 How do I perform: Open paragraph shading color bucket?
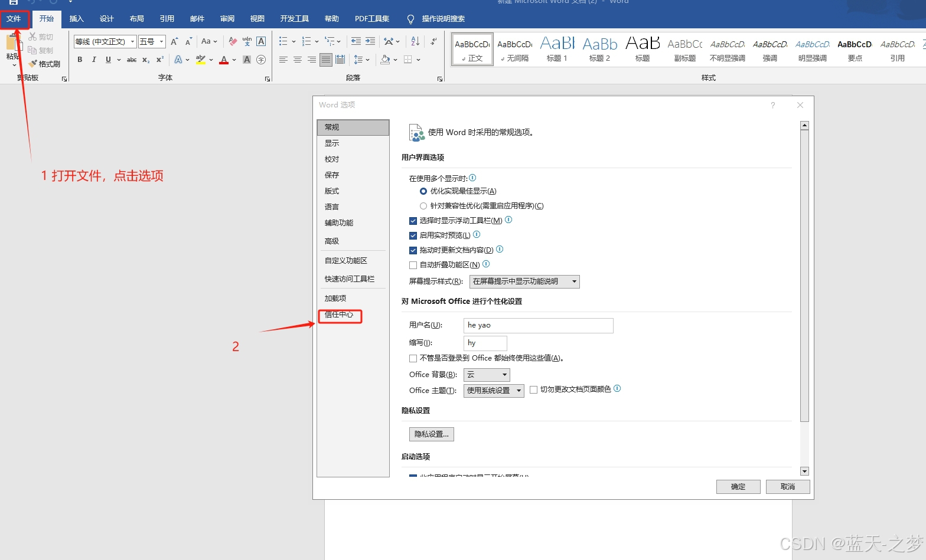coord(385,60)
